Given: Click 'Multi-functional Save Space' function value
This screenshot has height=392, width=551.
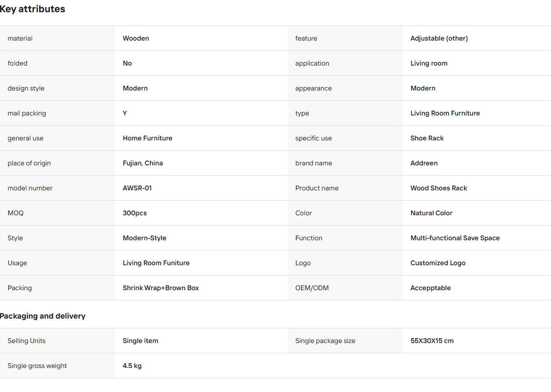Looking at the screenshot, I should click(455, 238).
